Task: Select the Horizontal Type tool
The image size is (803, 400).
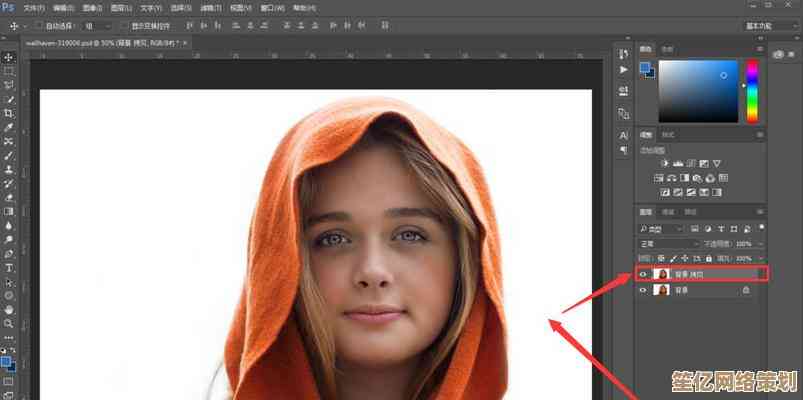Action: coord(9,268)
